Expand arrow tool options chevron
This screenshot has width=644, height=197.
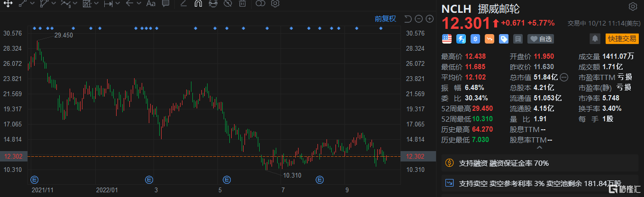click(139, 4)
